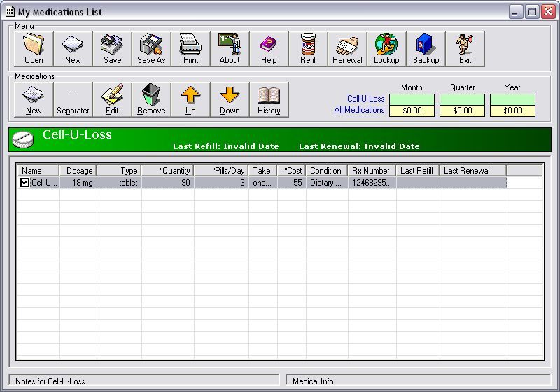Click the Year cost field for Cell-U-Loss

(x=512, y=99)
